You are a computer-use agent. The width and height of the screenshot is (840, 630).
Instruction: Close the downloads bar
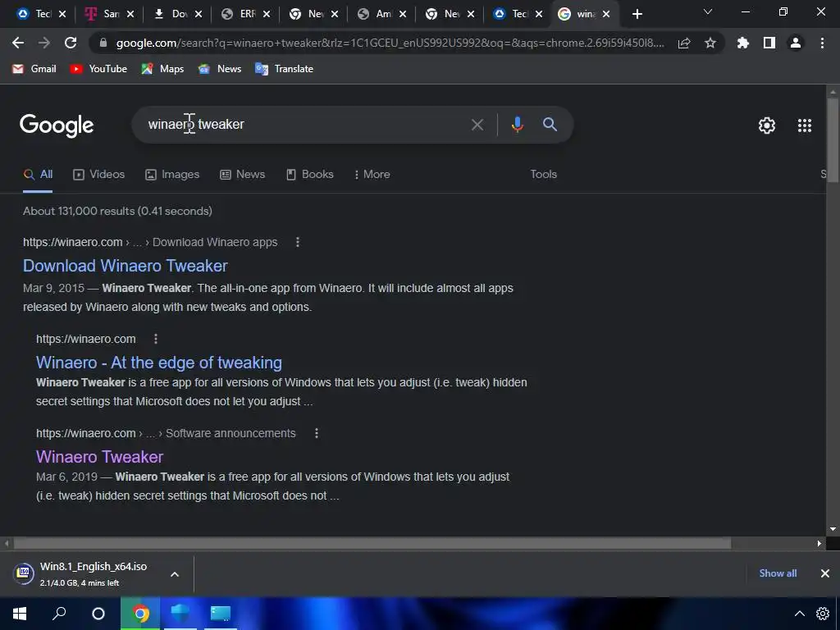pos(825,573)
